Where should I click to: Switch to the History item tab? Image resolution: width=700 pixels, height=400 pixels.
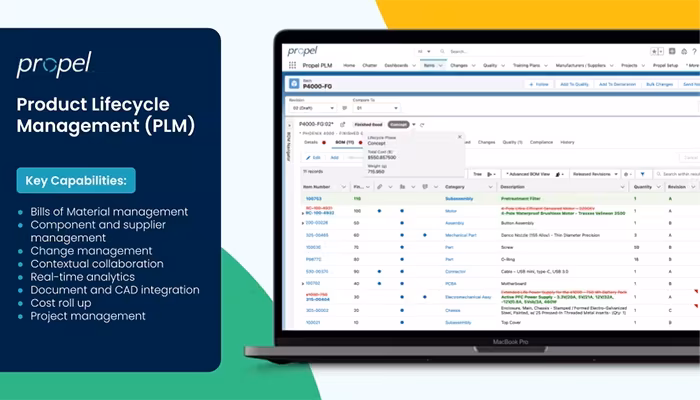point(567,142)
